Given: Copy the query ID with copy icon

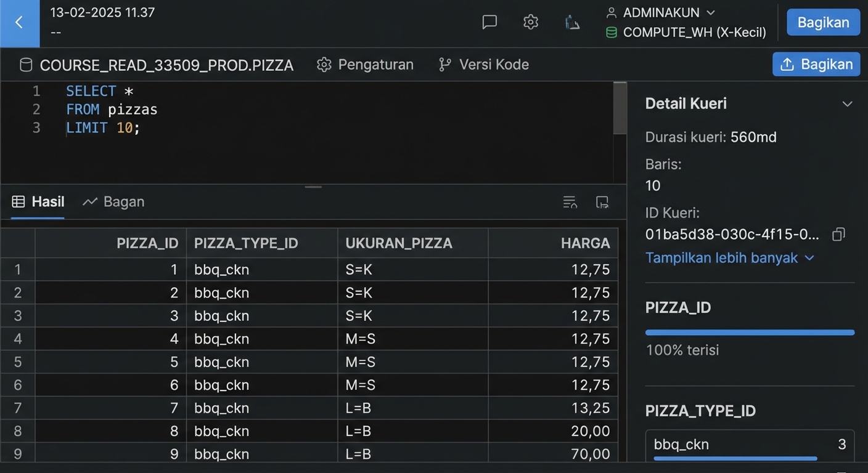Looking at the screenshot, I should (x=838, y=235).
